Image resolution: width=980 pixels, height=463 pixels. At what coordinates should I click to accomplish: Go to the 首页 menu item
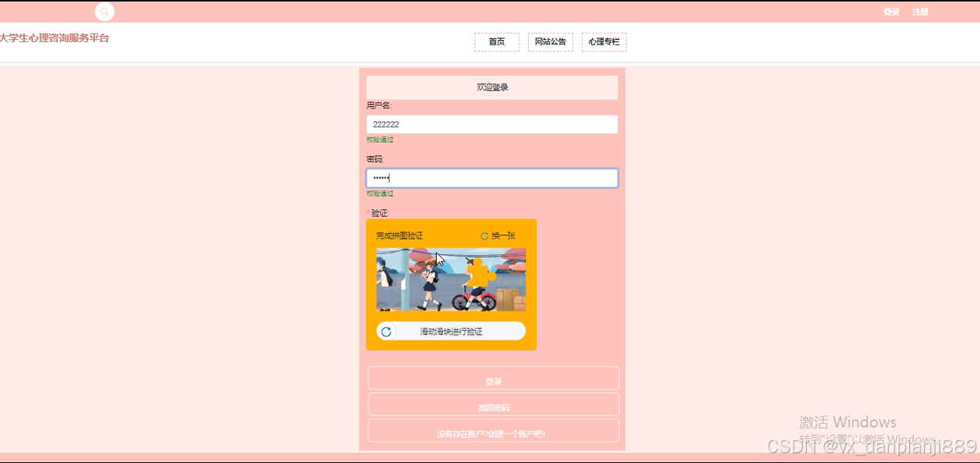click(497, 42)
